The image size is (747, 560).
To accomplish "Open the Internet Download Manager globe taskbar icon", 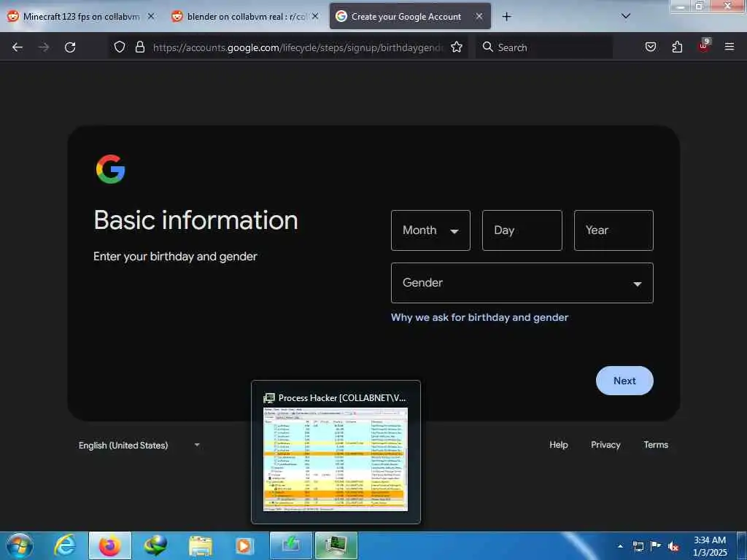I will tap(155, 545).
